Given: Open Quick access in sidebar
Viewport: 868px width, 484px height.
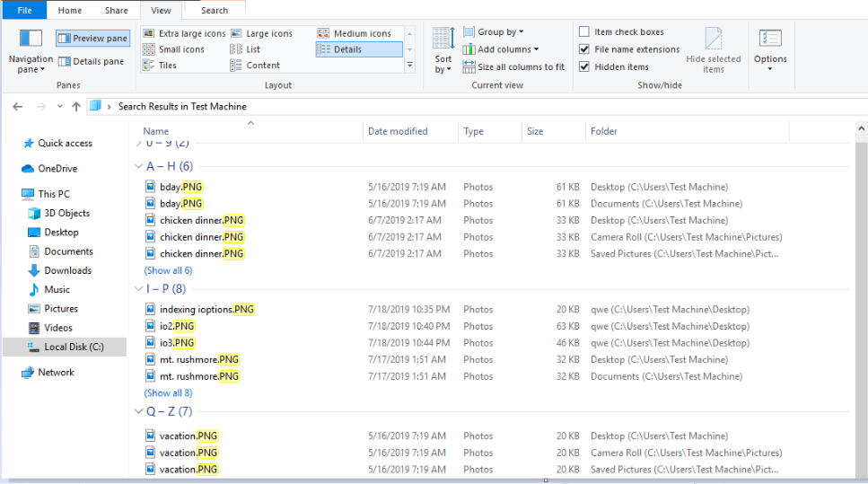Looking at the screenshot, I should pyautogui.click(x=65, y=143).
